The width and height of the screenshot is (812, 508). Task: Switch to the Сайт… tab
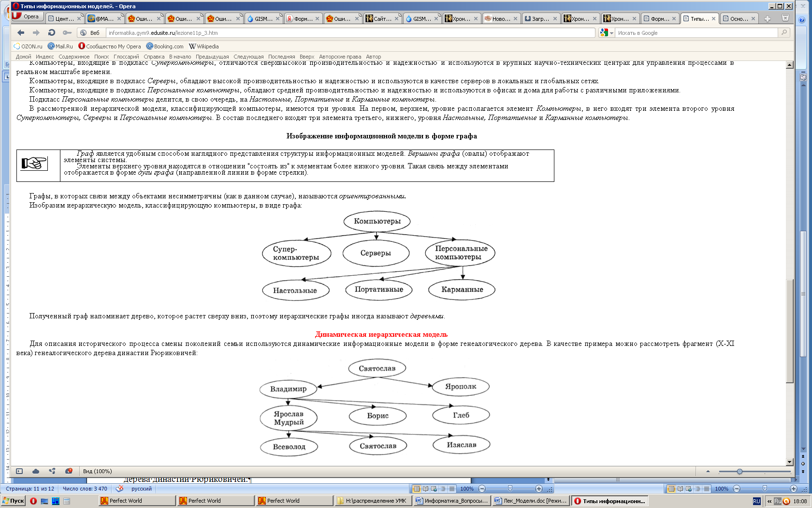pos(382,18)
